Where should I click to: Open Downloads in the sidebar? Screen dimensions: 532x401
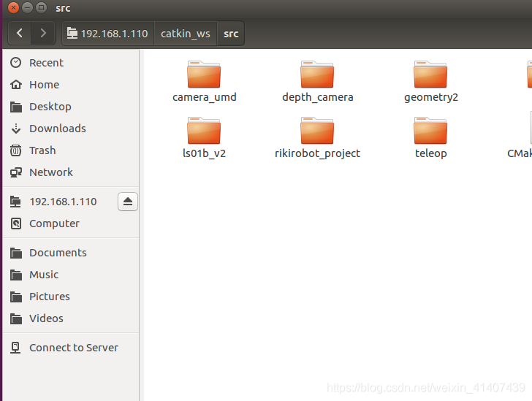tap(71, 129)
